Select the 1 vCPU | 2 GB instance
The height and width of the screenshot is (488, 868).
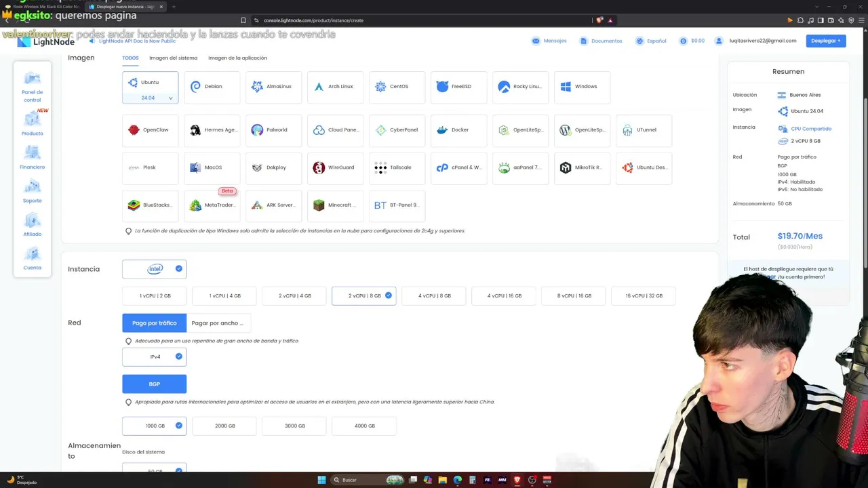coord(155,296)
